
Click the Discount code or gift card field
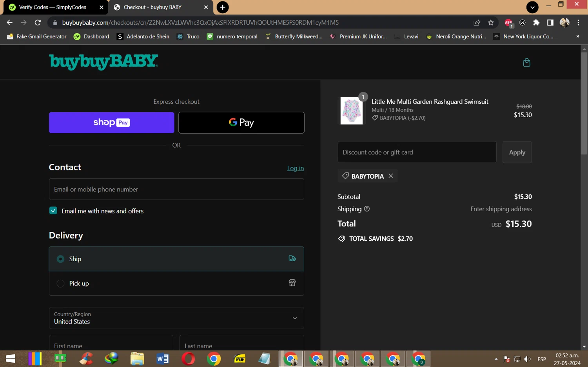[417, 152]
